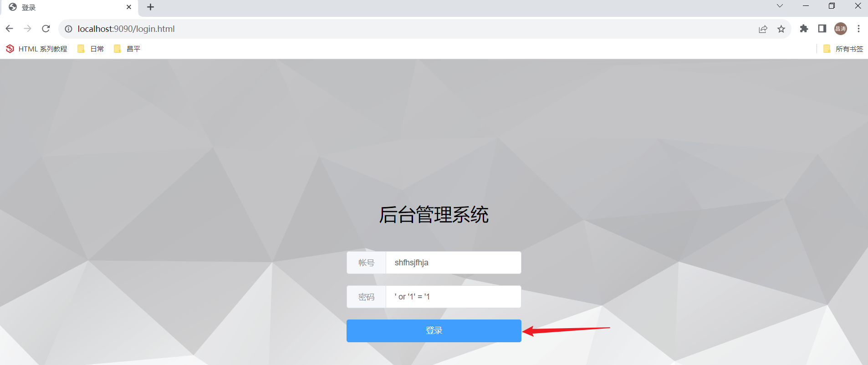Toggle the browser side panel icon
Viewport: 868px width, 365px height.
pyautogui.click(x=822, y=29)
